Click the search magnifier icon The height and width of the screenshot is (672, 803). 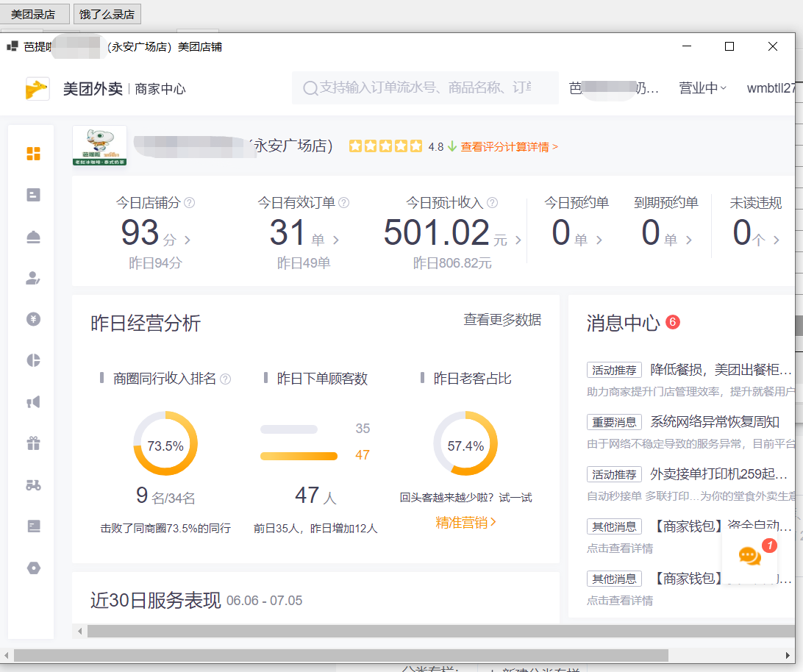click(310, 88)
